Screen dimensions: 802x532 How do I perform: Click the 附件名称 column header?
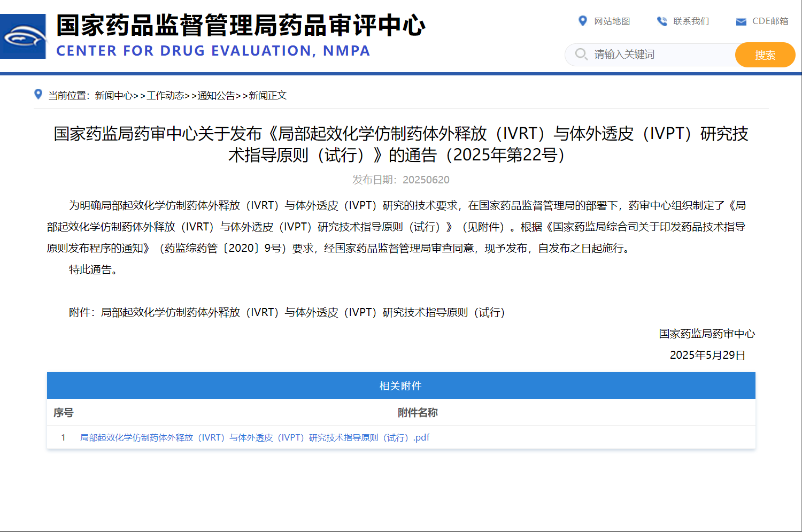point(418,412)
